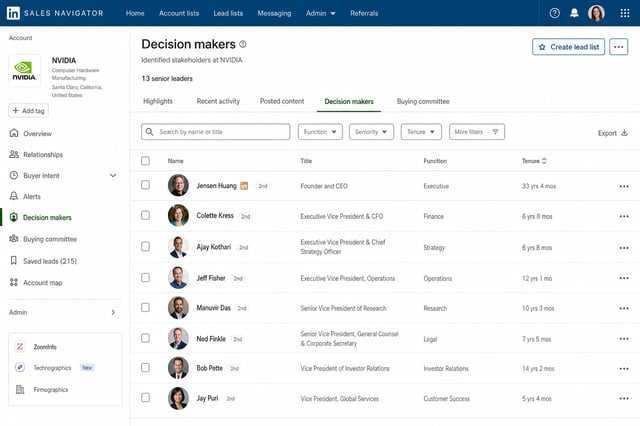Expand the Admin section in sidebar
640x426 pixels.
[x=113, y=313]
